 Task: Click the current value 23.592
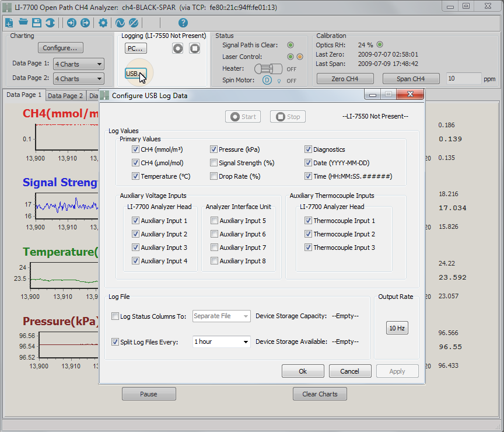pos(453,277)
